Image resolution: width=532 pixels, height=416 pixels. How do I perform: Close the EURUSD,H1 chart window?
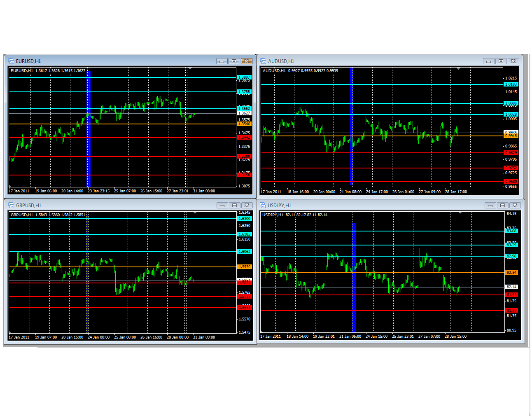(247, 61)
